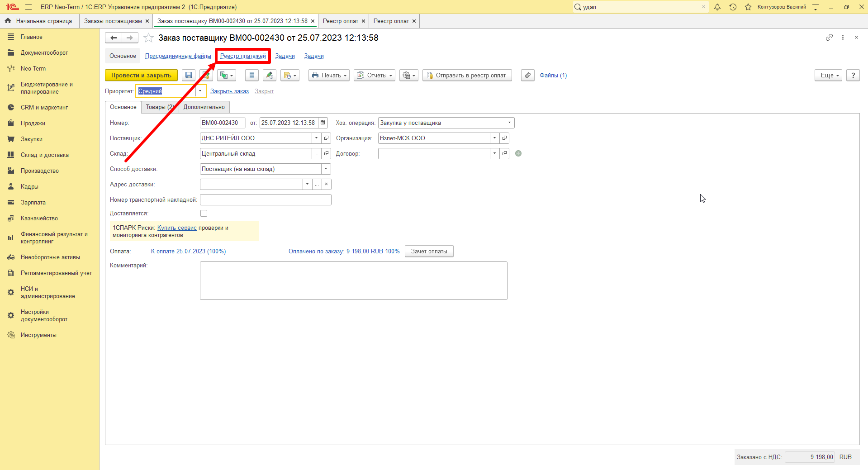
Task: Expand the Приоритет dropdown
Action: coord(200,91)
